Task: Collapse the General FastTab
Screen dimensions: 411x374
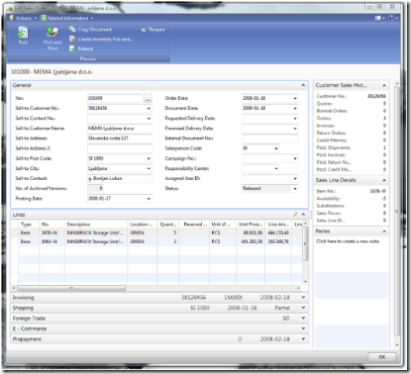Action: 303,85
